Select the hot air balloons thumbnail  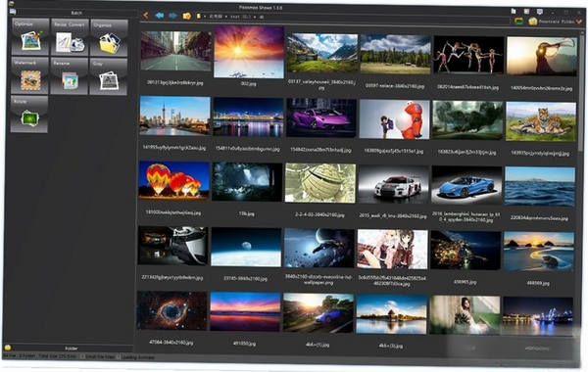pyautogui.click(x=173, y=180)
